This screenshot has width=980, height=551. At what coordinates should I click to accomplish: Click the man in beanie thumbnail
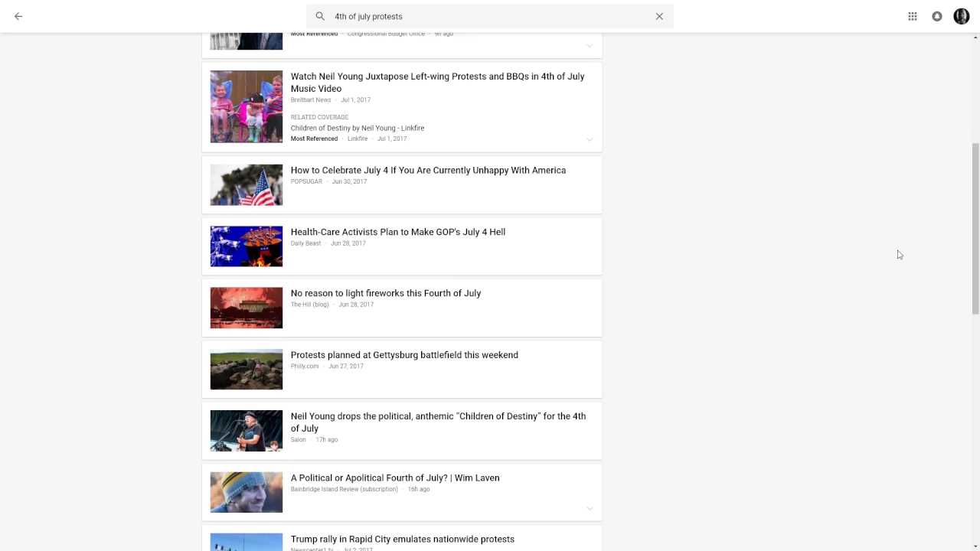click(x=247, y=492)
